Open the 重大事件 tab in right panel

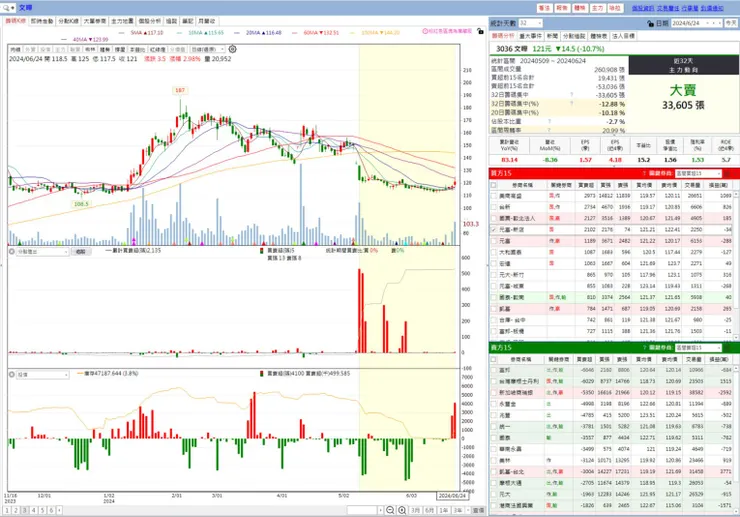point(531,36)
